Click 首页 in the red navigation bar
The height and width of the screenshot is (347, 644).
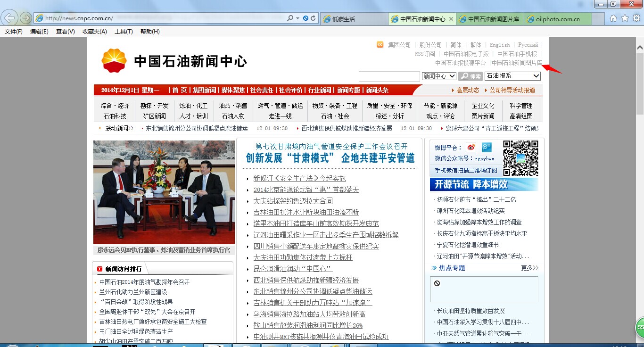179,90
